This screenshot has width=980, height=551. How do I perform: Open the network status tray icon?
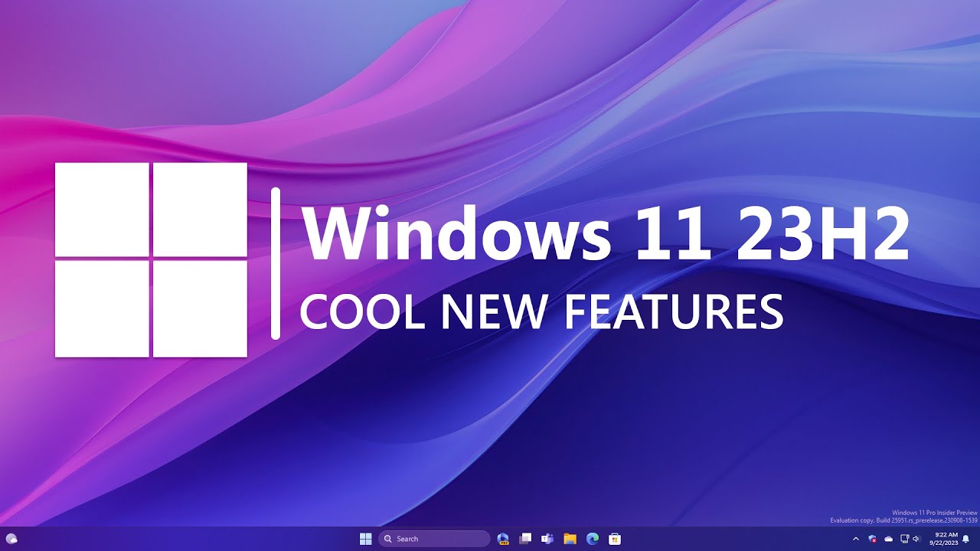pyautogui.click(x=905, y=539)
